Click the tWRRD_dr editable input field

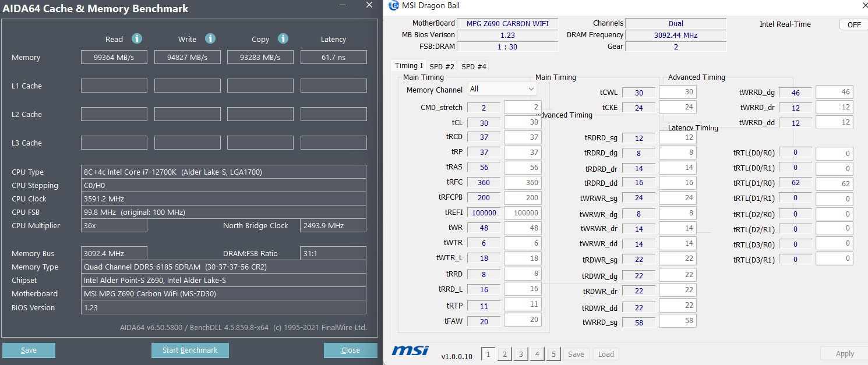coord(834,108)
